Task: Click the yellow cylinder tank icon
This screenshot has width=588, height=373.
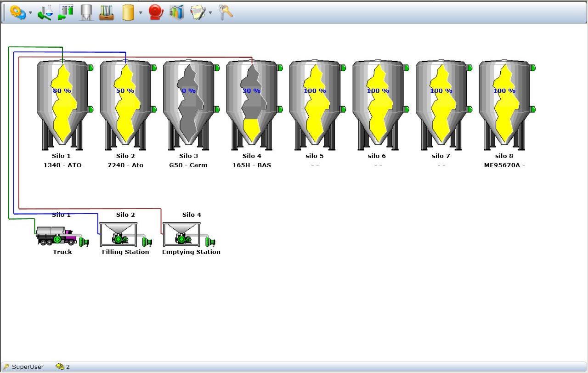Action: 128,12
